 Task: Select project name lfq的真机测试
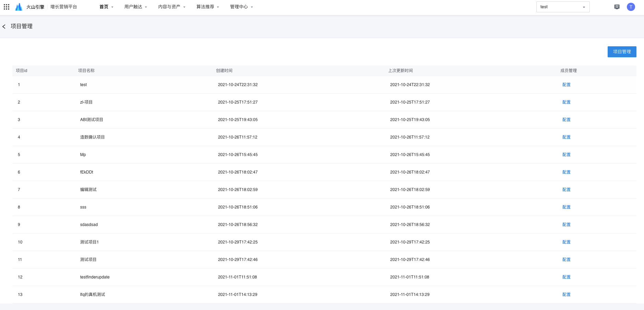click(93, 295)
